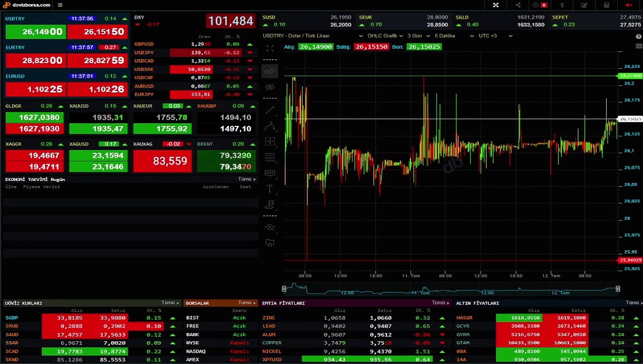Open the OHLC Grafik chart type dropdown
643x364 pixels.
385,36
